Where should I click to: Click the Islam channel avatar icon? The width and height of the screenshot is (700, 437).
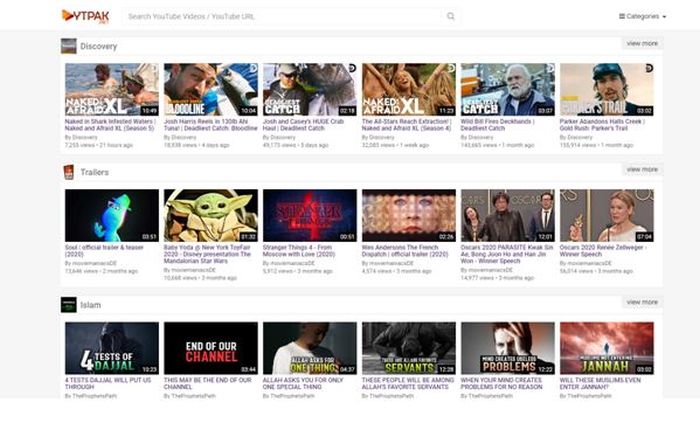point(68,304)
